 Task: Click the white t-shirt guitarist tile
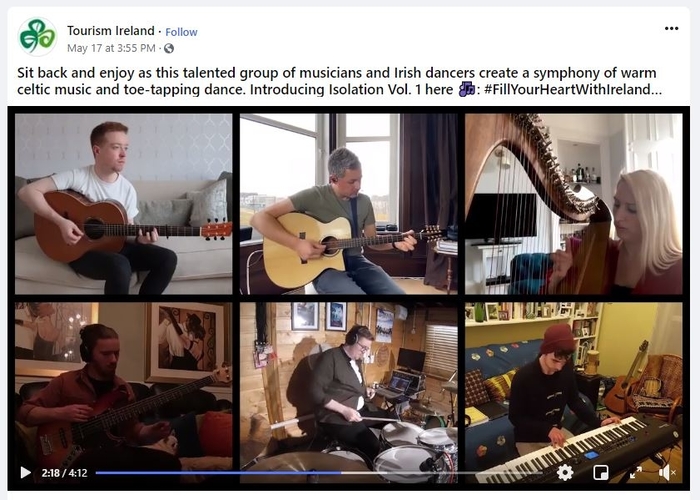point(124,204)
